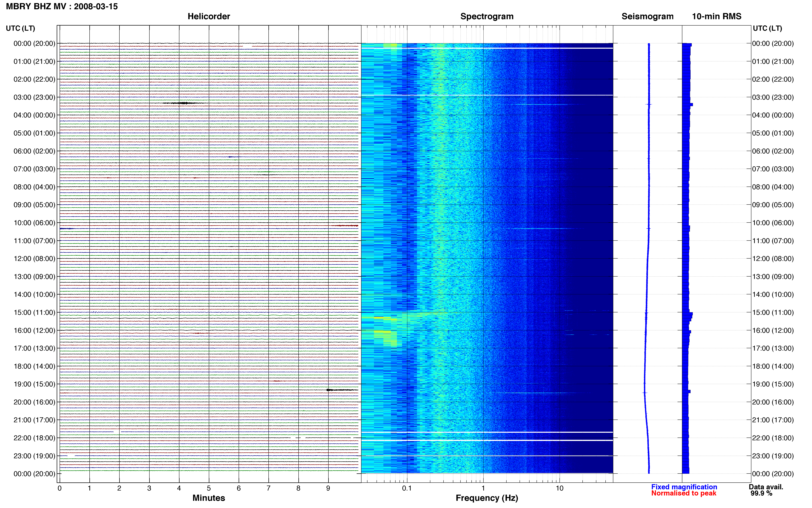This screenshot has height=508, width=812.
Task: Select the '10-min RMS' panel heading
Action: (x=717, y=16)
